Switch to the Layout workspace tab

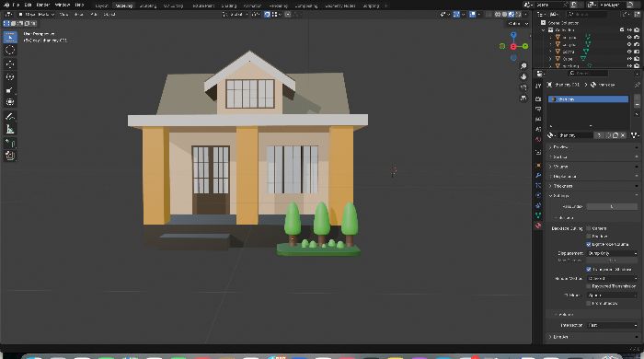101,6
